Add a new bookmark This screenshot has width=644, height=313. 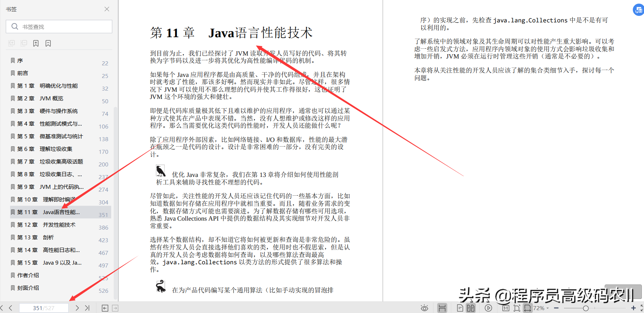(36, 43)
